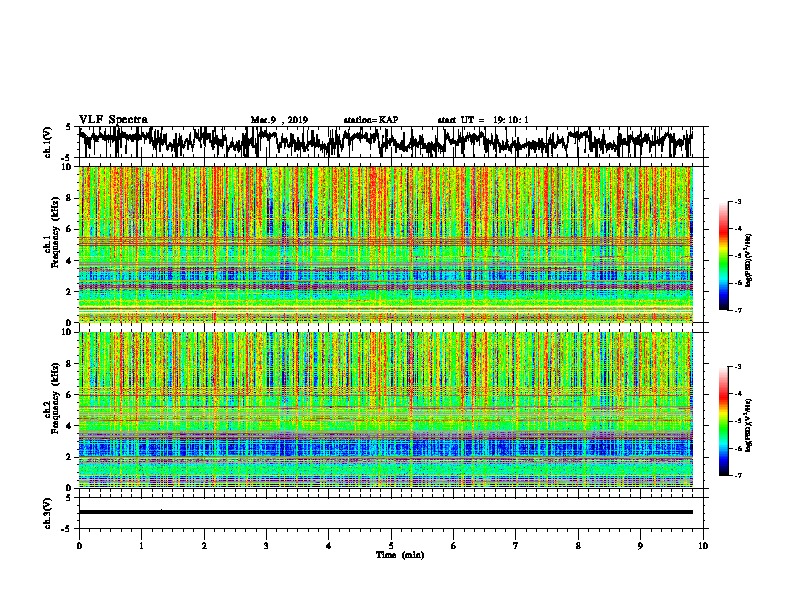Click the time axis tick label '0'

tap(79, 546)
